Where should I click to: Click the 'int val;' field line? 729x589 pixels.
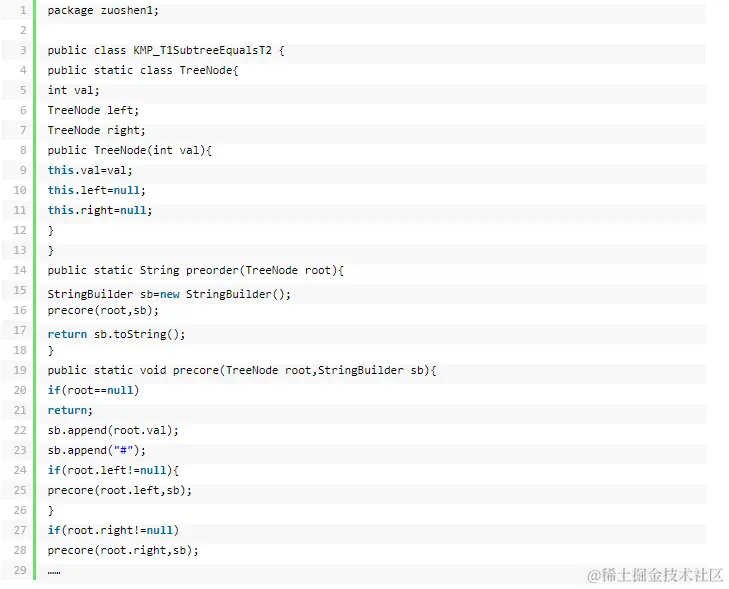tap(74, 90)
